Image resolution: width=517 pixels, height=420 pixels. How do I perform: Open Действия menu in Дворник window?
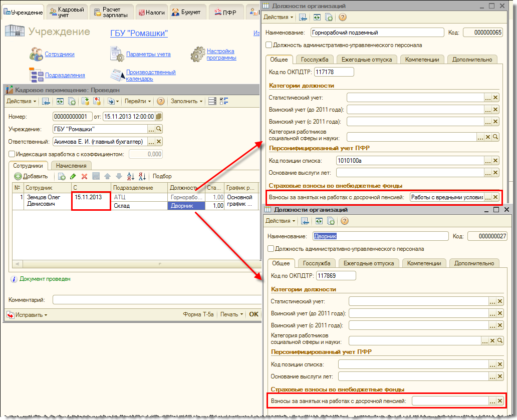(280, 221)
